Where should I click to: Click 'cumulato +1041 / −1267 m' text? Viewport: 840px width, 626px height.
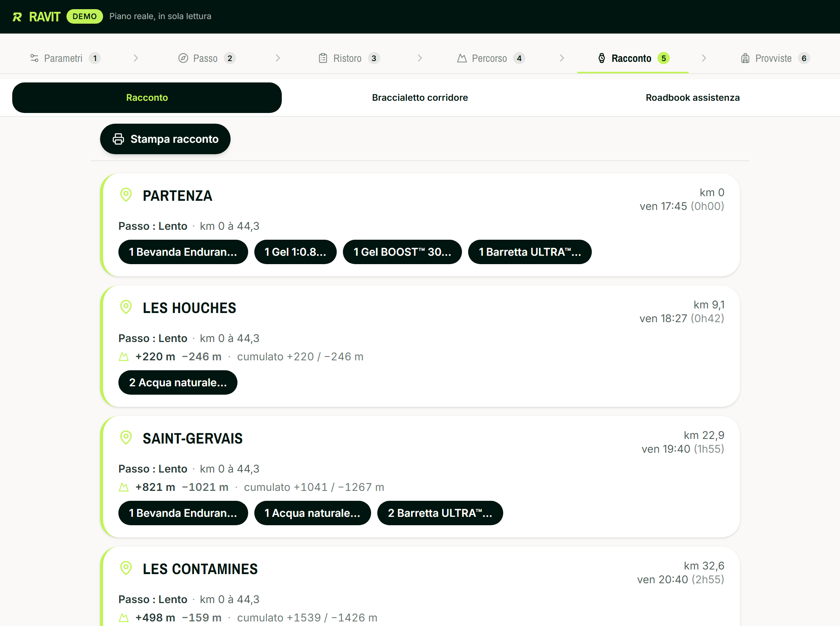tap(314, 487)
